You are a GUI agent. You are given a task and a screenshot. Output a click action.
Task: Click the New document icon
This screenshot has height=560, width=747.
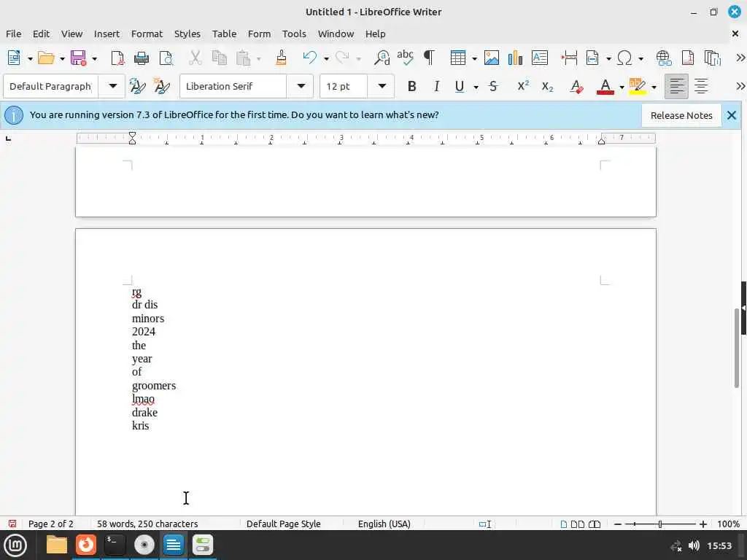(14, 58)
